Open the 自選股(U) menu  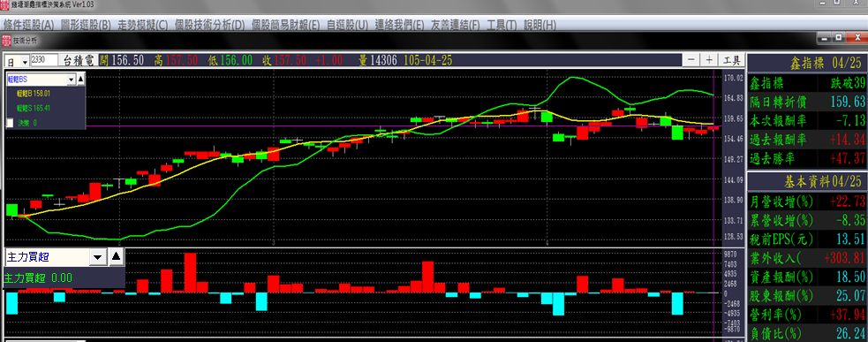tap(347, 25)
